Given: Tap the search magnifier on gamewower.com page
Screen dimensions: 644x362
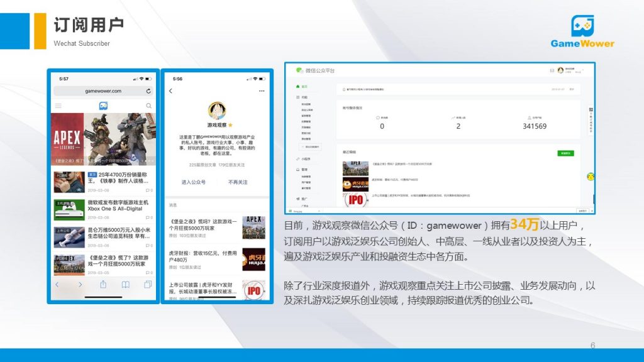Looking at the screenshot, I should pos(148,106).
